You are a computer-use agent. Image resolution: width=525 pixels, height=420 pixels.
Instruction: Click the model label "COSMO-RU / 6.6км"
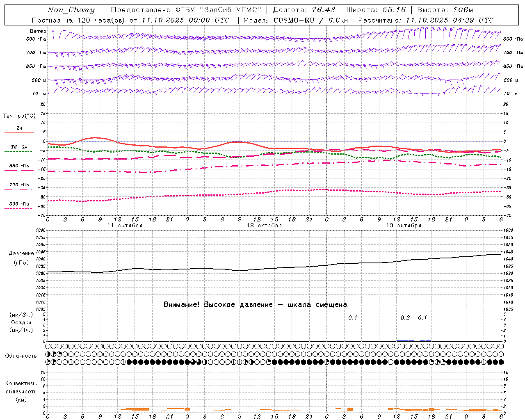tap(311, 20)
